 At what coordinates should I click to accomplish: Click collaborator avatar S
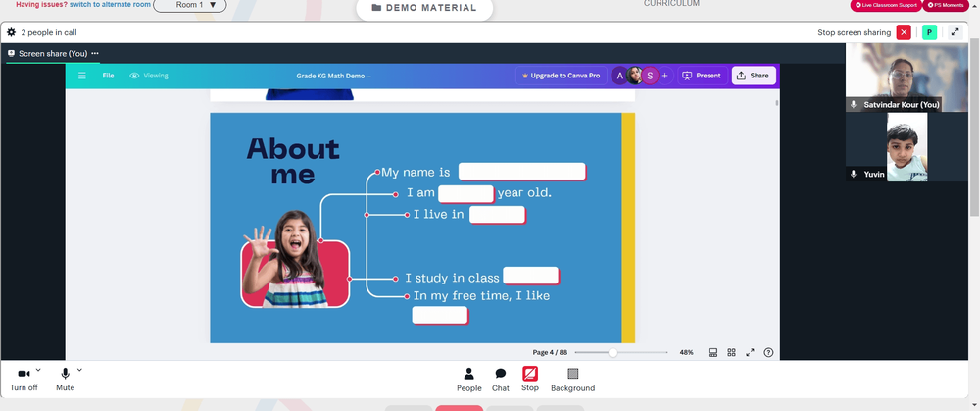(650, 76)
